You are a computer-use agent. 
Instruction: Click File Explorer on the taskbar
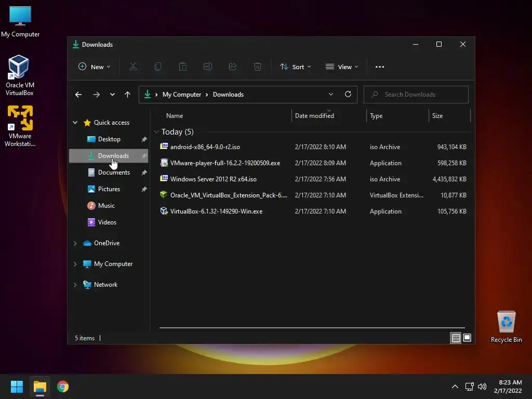[39, 387]
